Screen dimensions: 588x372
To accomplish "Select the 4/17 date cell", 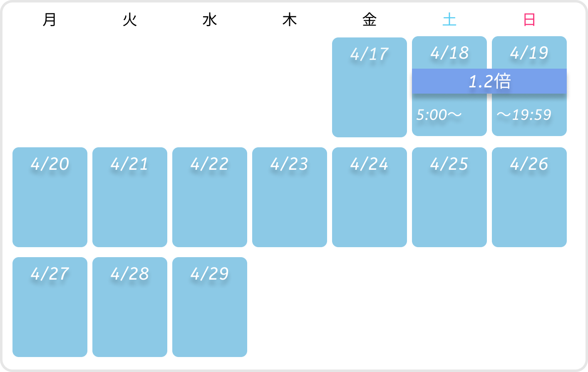I will click(369, 87).
